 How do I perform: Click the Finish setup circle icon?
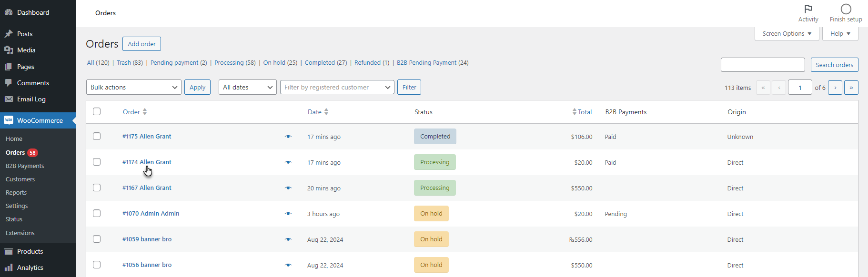click(846, 9)
